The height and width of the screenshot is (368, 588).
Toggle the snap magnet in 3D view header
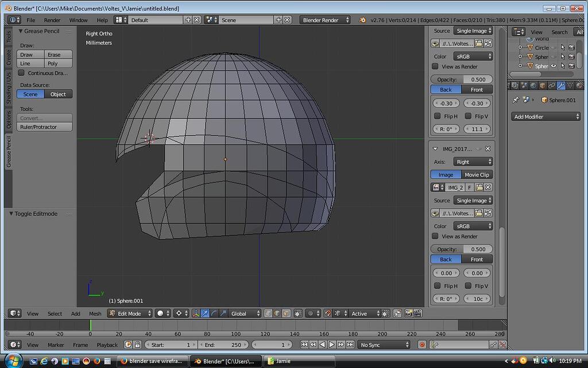coord(328,313)
